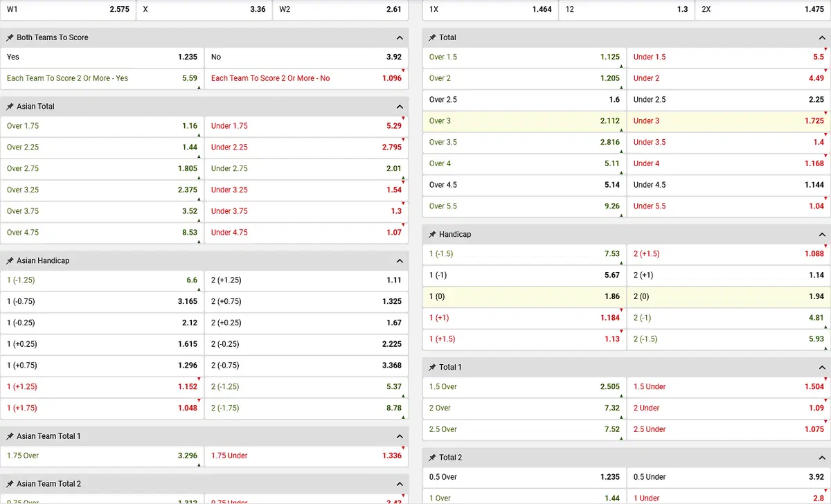The image size is (831, 504).
Task: Select double chance 1X at 1.464
Action: coord(490,10)
